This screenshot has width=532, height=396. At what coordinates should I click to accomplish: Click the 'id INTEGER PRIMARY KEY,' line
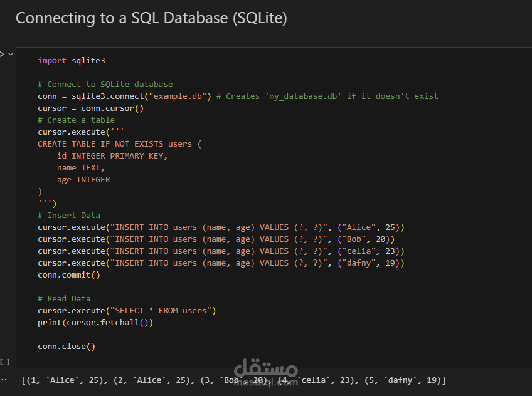[112, 156]
